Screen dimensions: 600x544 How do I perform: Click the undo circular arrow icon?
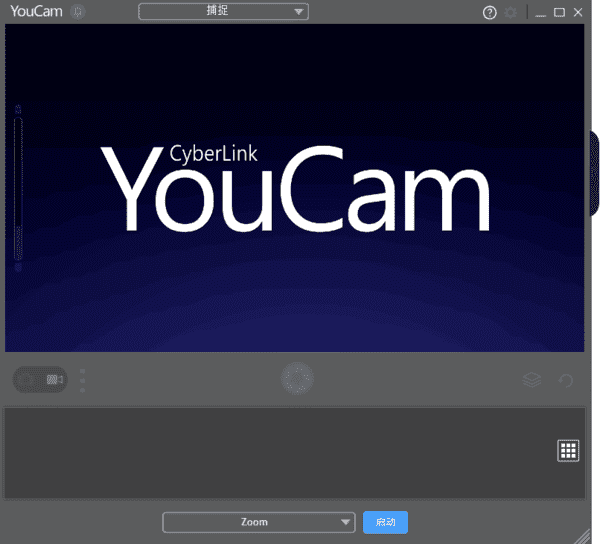pos(566,380)
